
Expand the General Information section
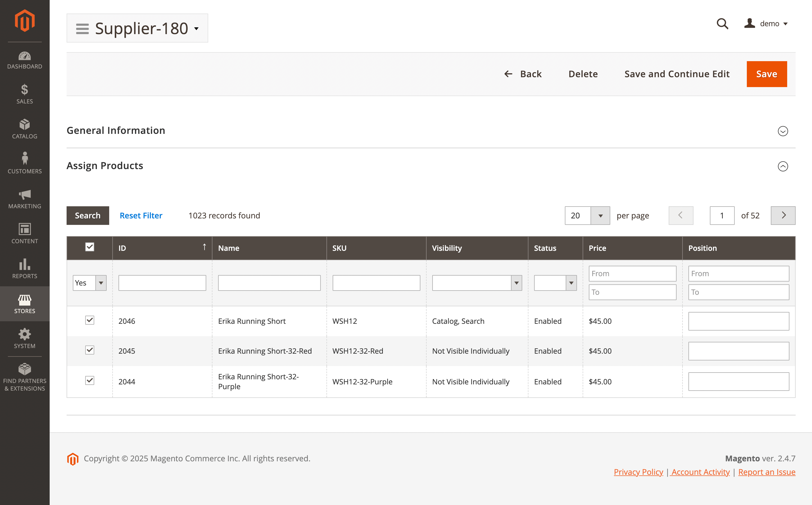(x=783, y=131)
